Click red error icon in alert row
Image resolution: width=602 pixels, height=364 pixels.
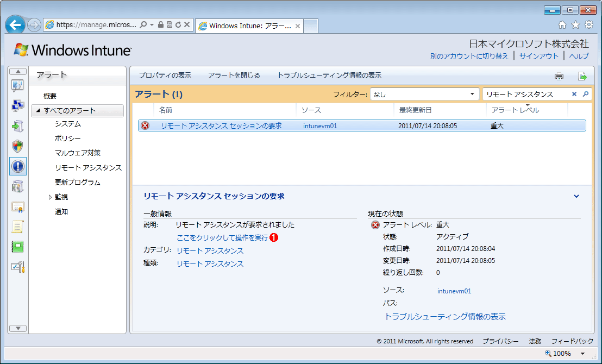tap(145, 125)
